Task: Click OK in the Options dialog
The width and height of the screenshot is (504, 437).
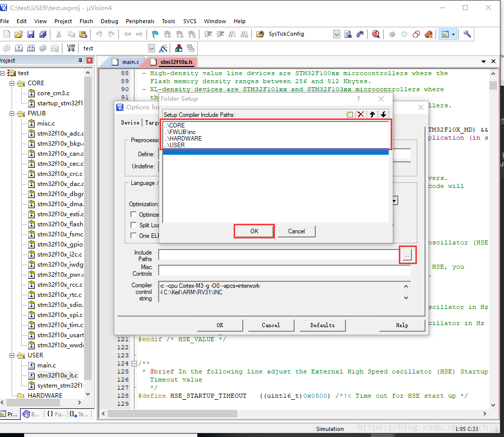Action: [x=220, y=325]
